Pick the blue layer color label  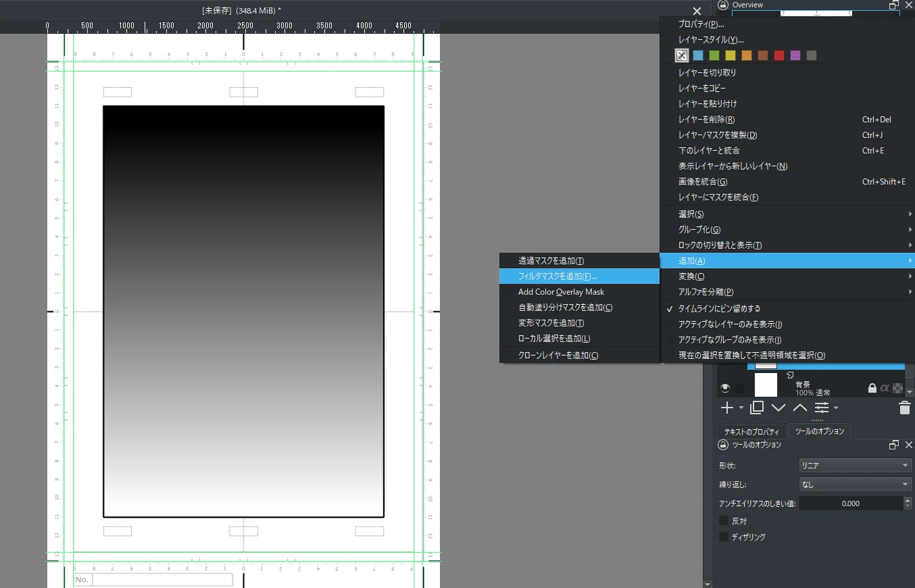[698, 55]
